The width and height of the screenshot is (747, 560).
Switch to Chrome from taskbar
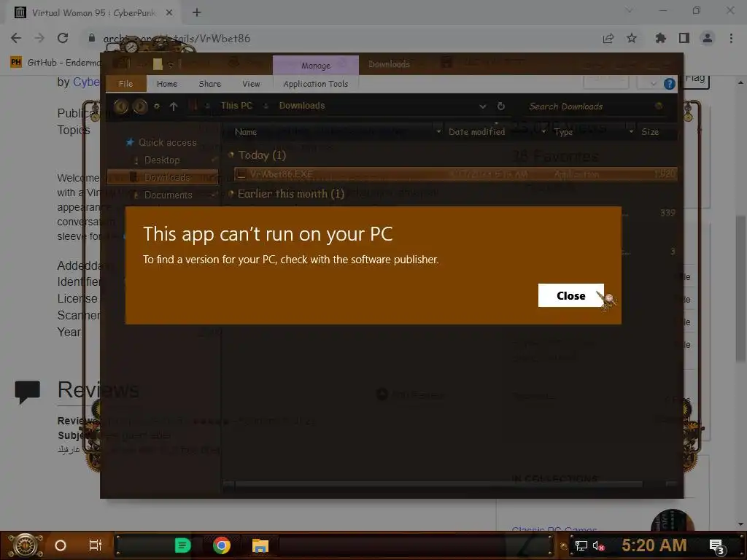[222, 545]
